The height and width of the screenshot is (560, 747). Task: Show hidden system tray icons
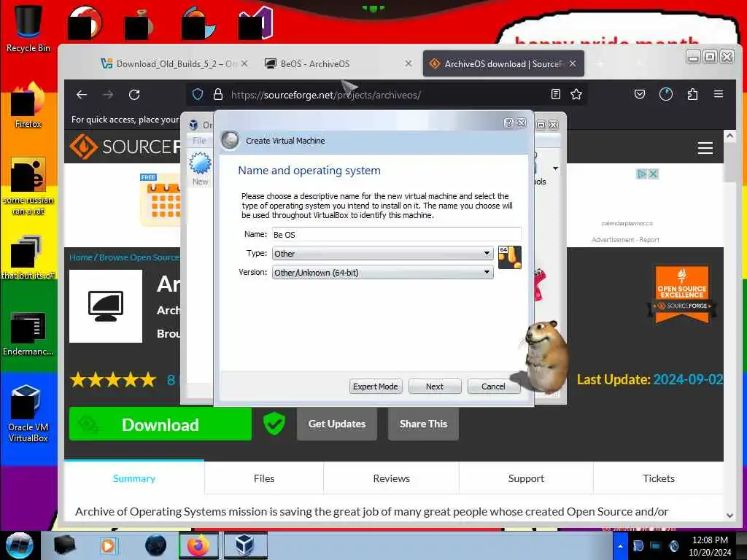(x=620, y=546)
